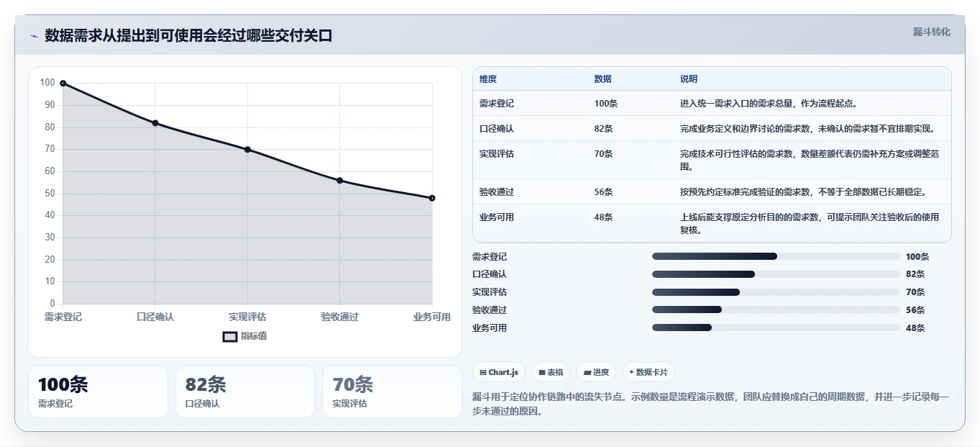Click the 验收通过 row label in the table
Viewport: 980px width, 447px height.
click(x=497, y=192)
